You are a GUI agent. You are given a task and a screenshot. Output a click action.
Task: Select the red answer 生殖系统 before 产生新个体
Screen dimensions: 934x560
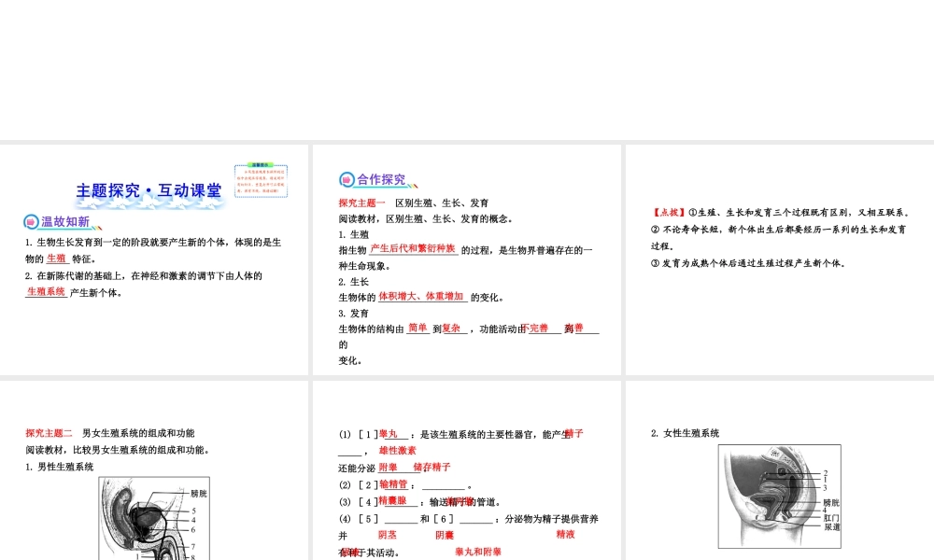click(x=47, y=291)
